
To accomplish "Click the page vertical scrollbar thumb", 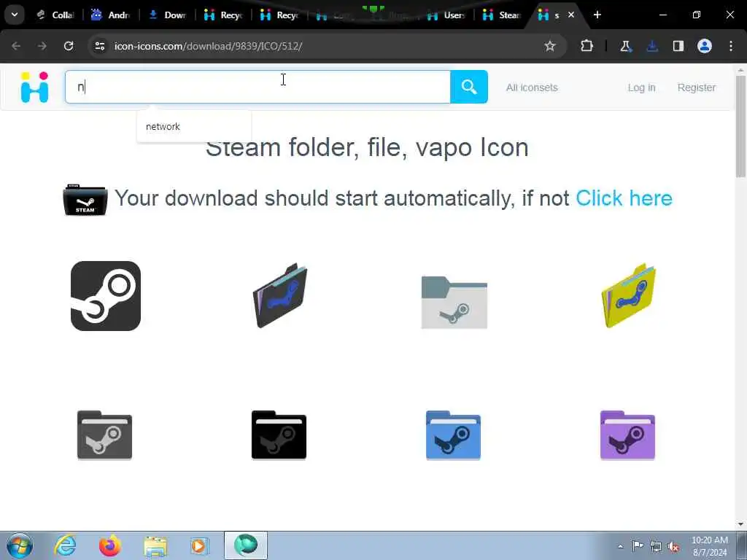I will tap(740, 126).
